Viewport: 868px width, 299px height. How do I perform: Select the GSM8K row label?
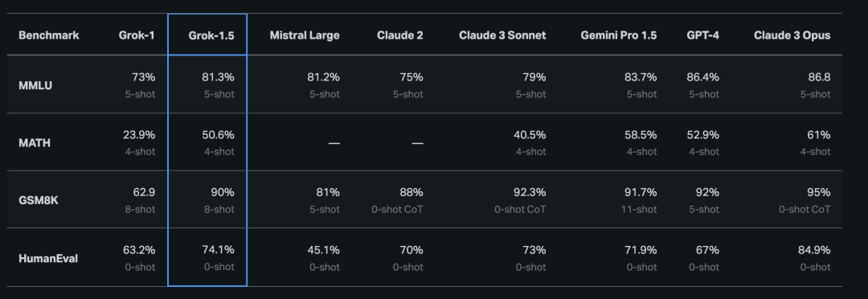pos(39,200)
